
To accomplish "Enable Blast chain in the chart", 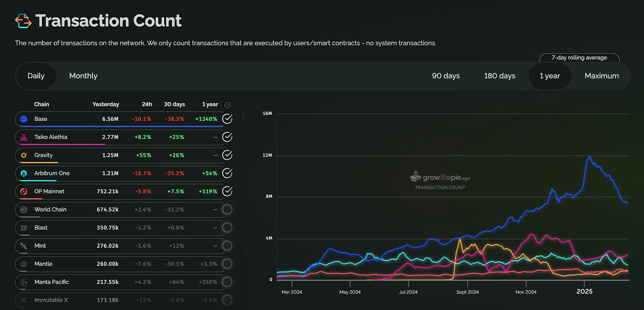I will (x=227, y=228).
